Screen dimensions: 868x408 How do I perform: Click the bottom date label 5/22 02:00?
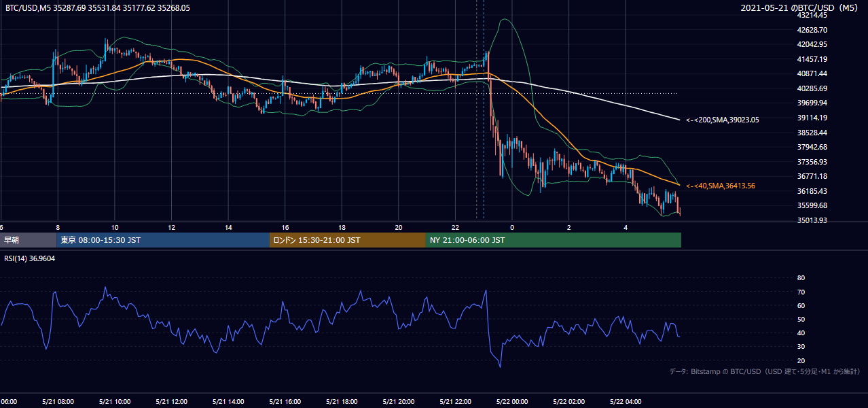click(569, 401)
